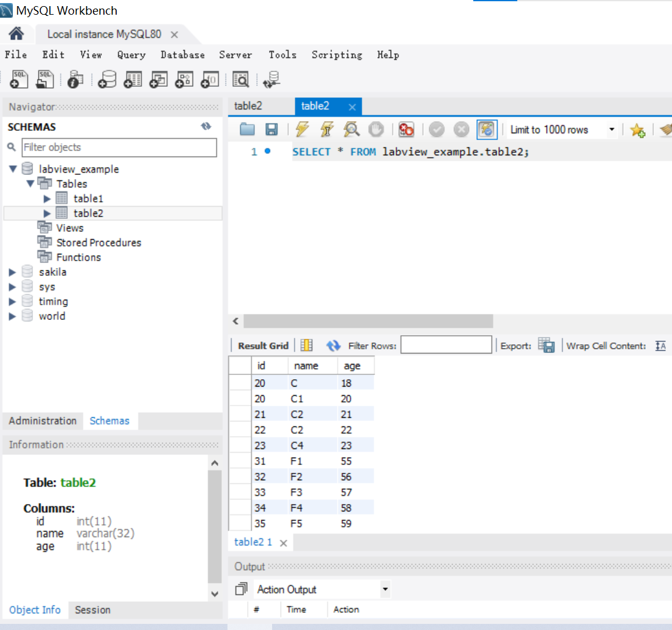Switch to the first table2 query tab
The width and height of the screenshot is (672, 630).
tap(248, 106)
